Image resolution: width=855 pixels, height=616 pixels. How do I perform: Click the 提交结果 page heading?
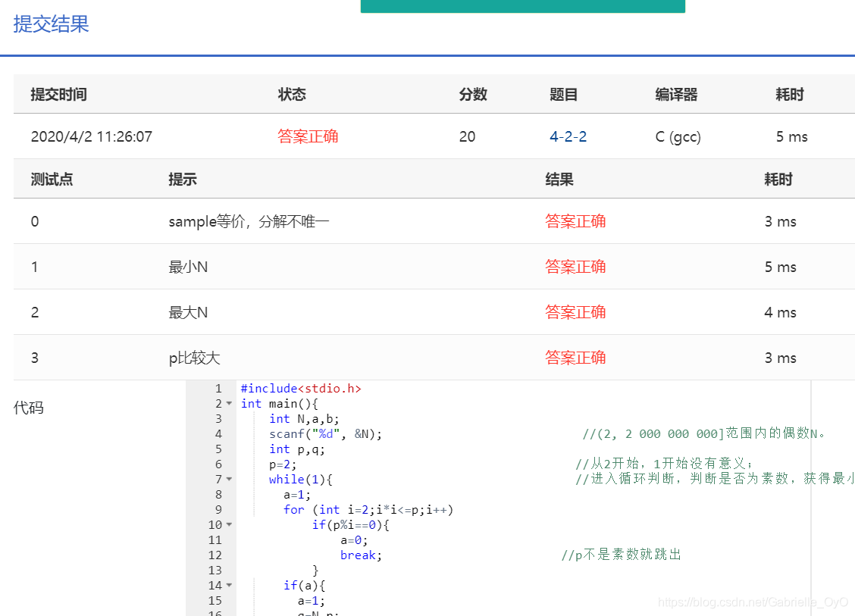coord(49,25)
